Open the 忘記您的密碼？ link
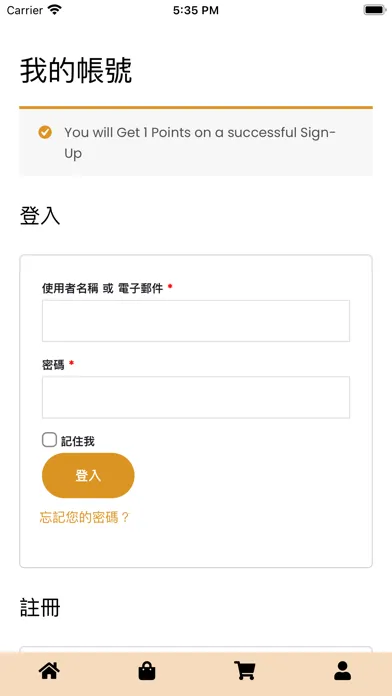 point(84,517)
